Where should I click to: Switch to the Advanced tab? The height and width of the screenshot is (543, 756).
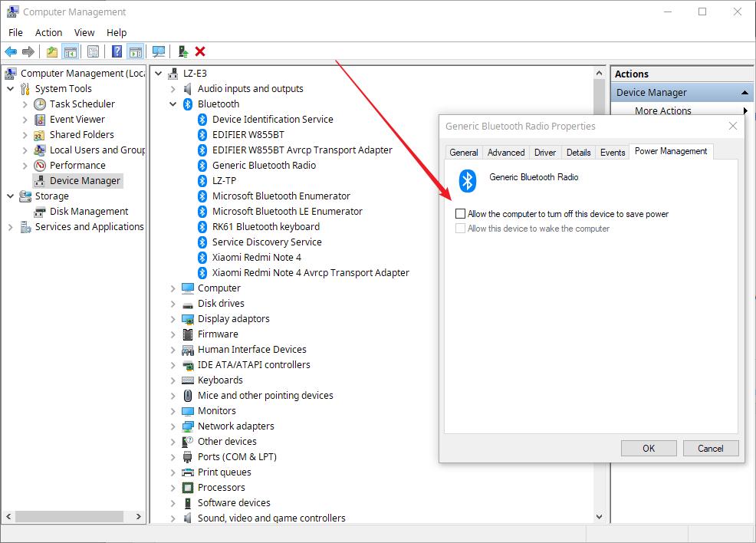click(x=506, y=153)
